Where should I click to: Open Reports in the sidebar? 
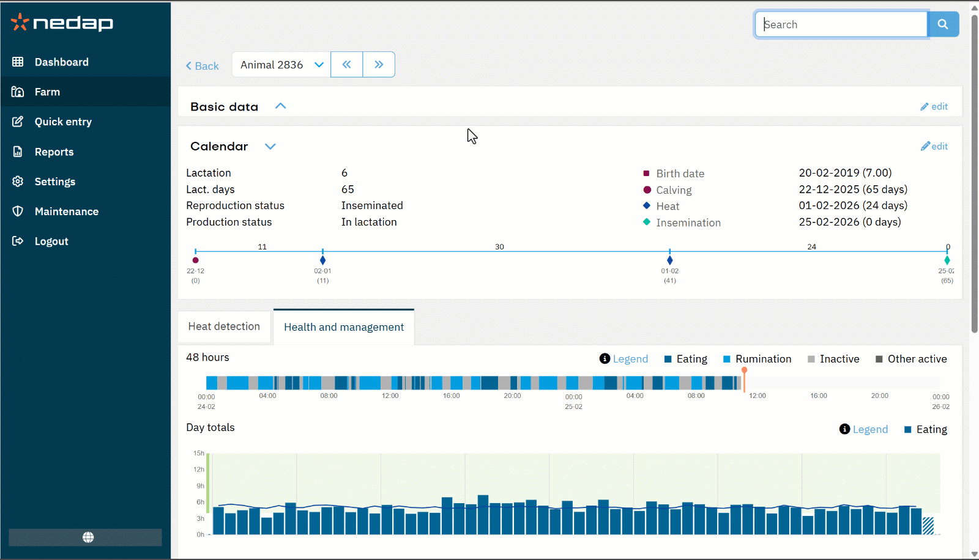point(54,152)
